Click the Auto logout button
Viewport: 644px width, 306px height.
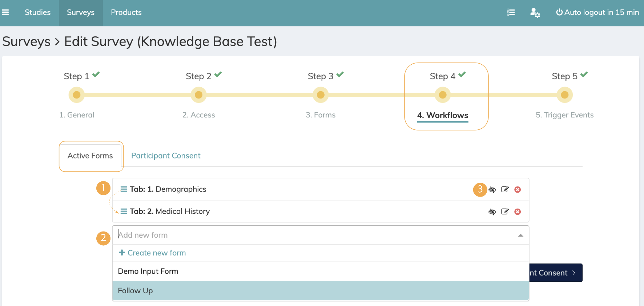click(x=597, y=12)
